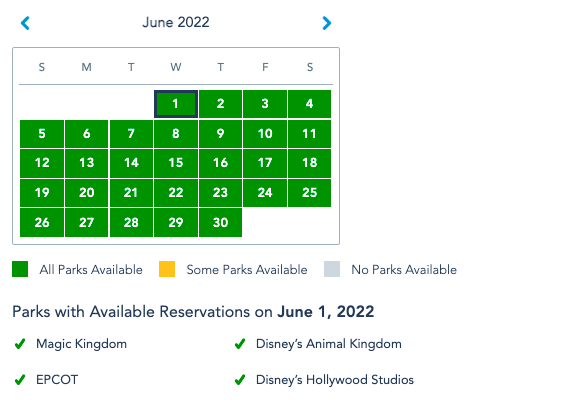Image resolution: width=574 pixels, height=410 pixels.
Task: Click the checkmark beside Disney's Hollywood Studios
Action: pyautogui.click(x=240, y=380)
